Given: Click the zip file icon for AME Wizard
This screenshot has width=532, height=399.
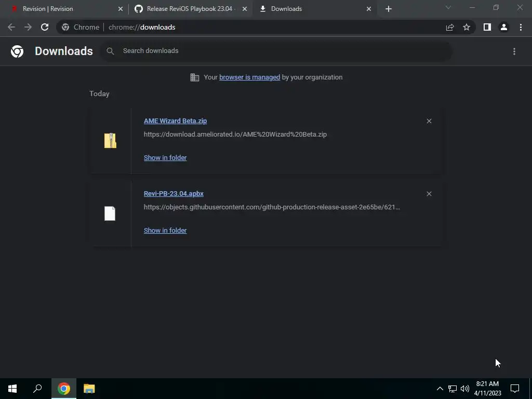Looking at the screenshot, I should click(x=110, y=140).
